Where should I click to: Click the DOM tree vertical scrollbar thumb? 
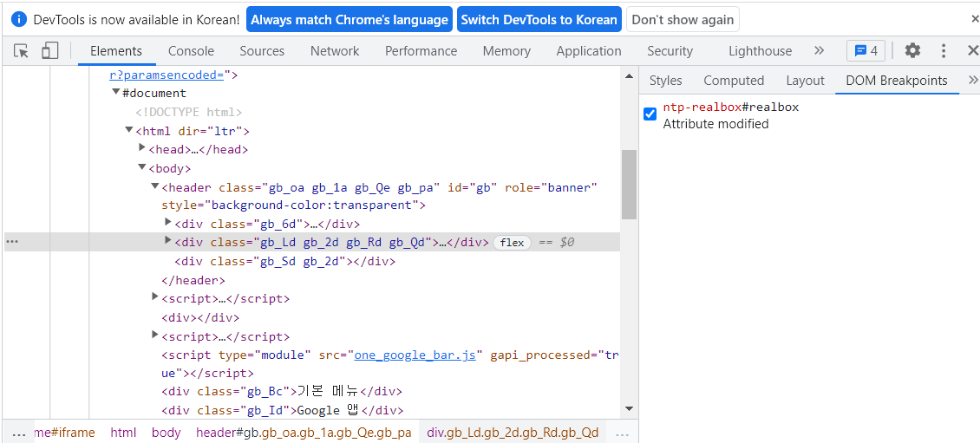point(629,185)
